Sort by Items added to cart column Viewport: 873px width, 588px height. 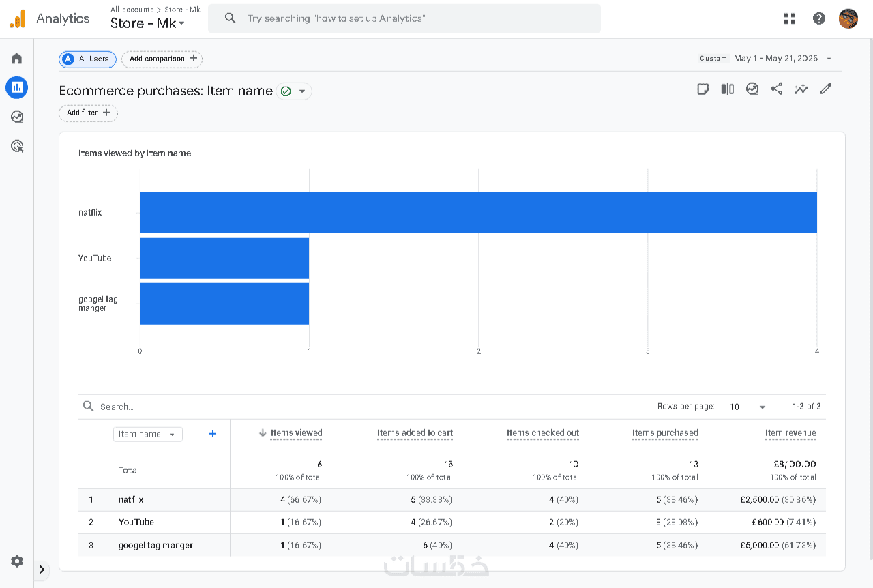tap(415, 433)
